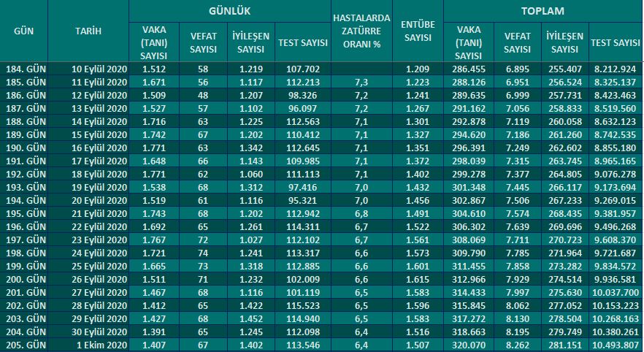This screenshot has width=644, height=352.
Task: Click daily deaths 72 on 23 Eylül
Action: tap(203, 240)
